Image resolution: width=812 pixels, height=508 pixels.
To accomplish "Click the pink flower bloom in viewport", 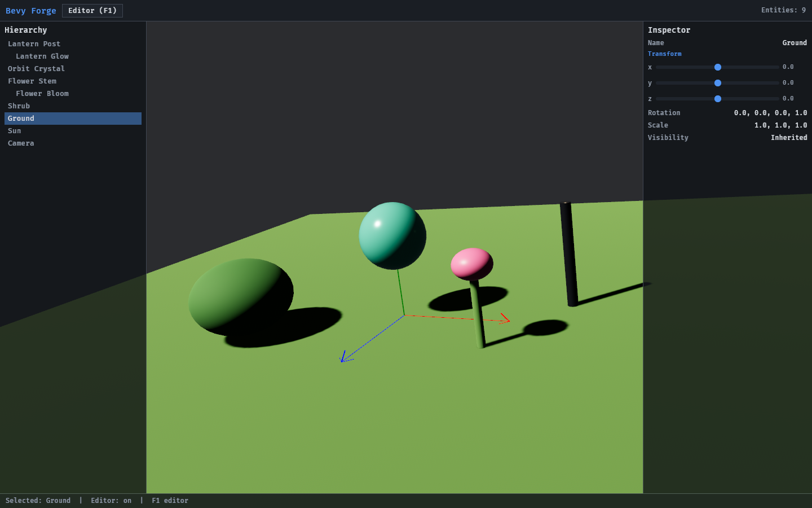I will point(472,264).
